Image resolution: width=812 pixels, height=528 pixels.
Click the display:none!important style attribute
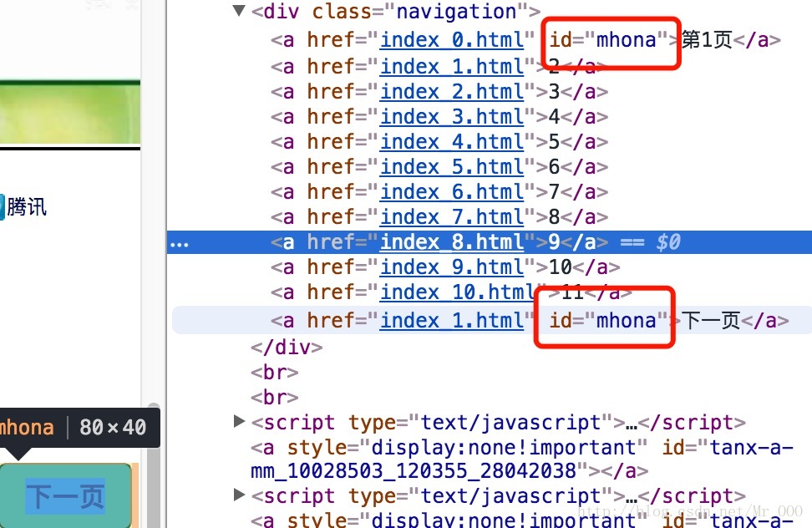click(504, 447)
